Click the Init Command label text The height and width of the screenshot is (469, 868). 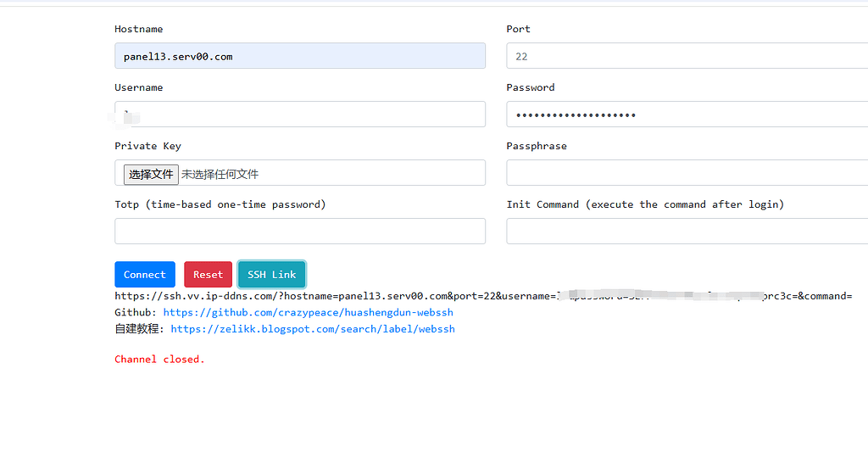click(645, 204)
